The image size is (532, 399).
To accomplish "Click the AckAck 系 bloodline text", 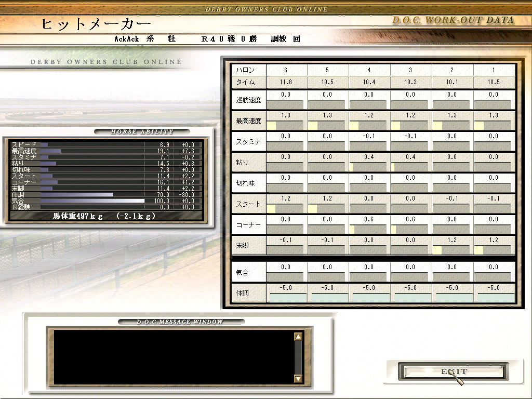I will pos(134,39).
